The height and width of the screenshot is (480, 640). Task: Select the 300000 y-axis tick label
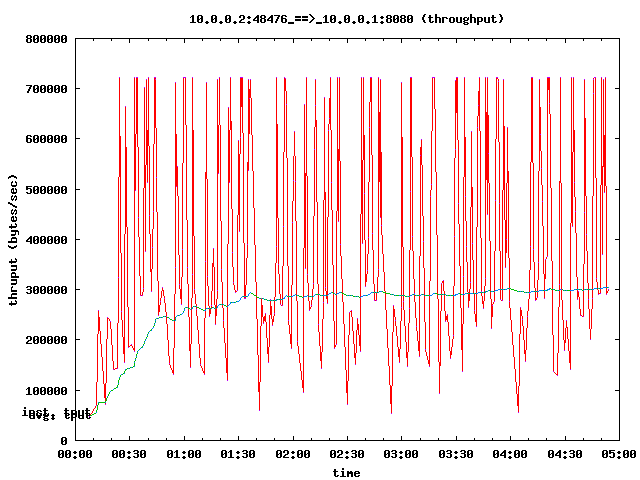(x=46, y=290)
